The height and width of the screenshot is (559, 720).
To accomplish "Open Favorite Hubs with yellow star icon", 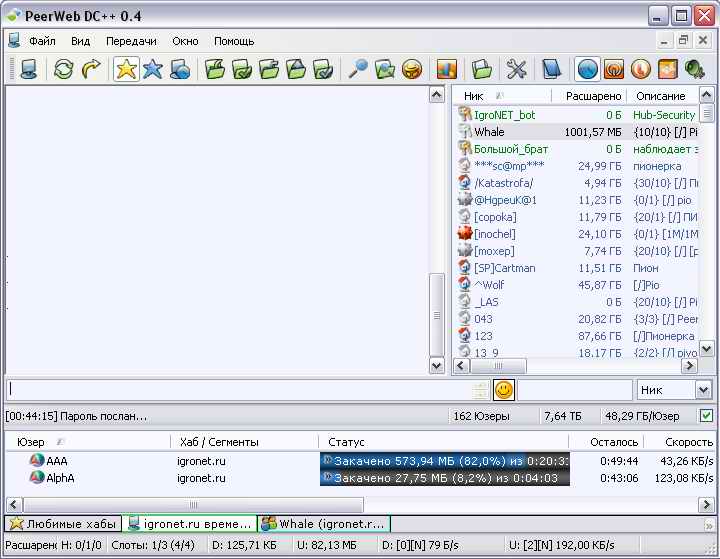I will click(126, 69).
